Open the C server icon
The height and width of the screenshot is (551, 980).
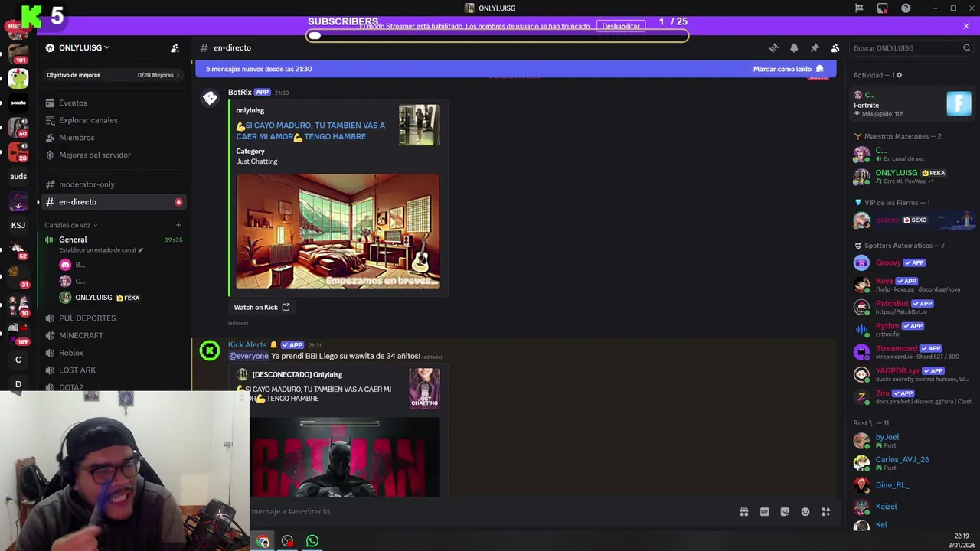click(x=18, y=360)
